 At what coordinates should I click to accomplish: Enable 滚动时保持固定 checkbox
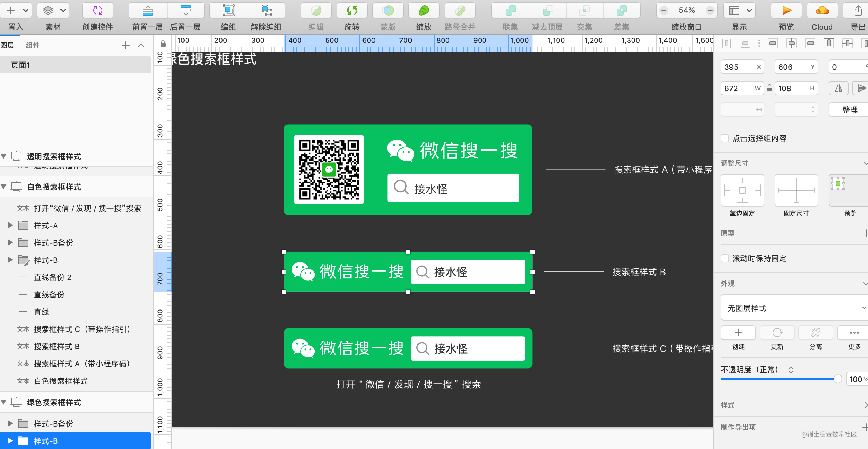click(725, 258)
